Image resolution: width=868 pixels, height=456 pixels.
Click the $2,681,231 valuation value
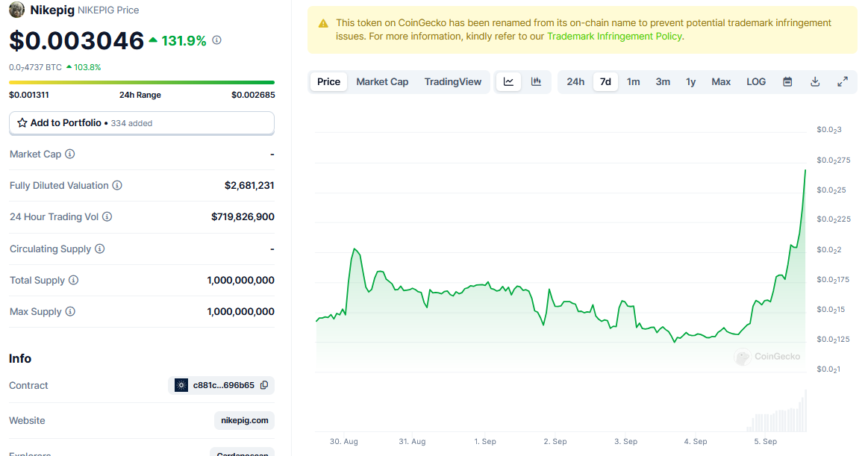(x=249, y=185)
